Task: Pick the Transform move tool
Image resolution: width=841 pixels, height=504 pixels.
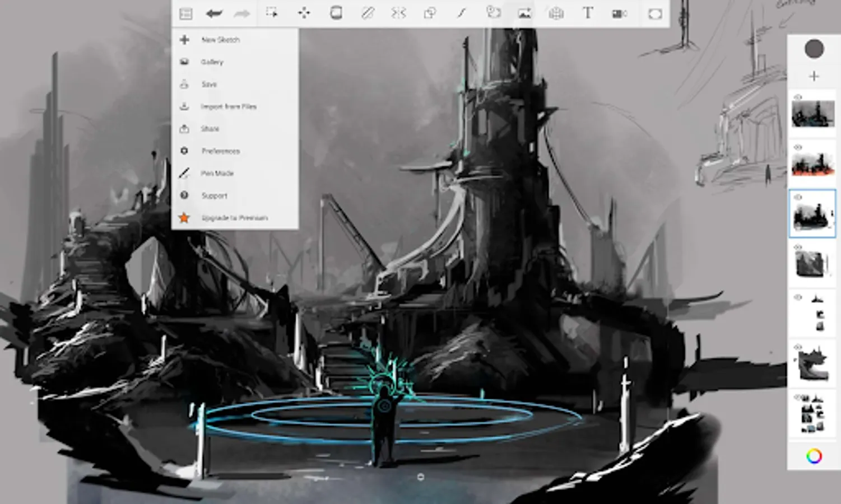Action: [x=304, y=13]
